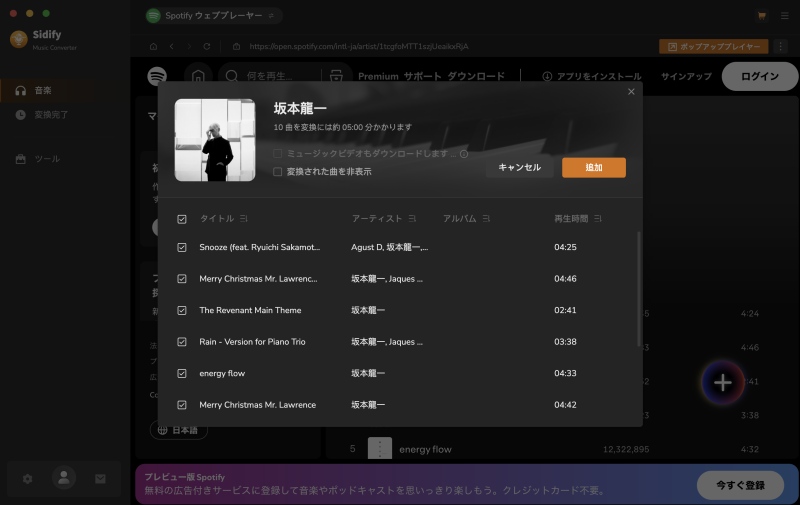Click the Spotify home button icon
Image resolution: width=800 pixels, height=505 pixels.
click(x=198, y=77)
